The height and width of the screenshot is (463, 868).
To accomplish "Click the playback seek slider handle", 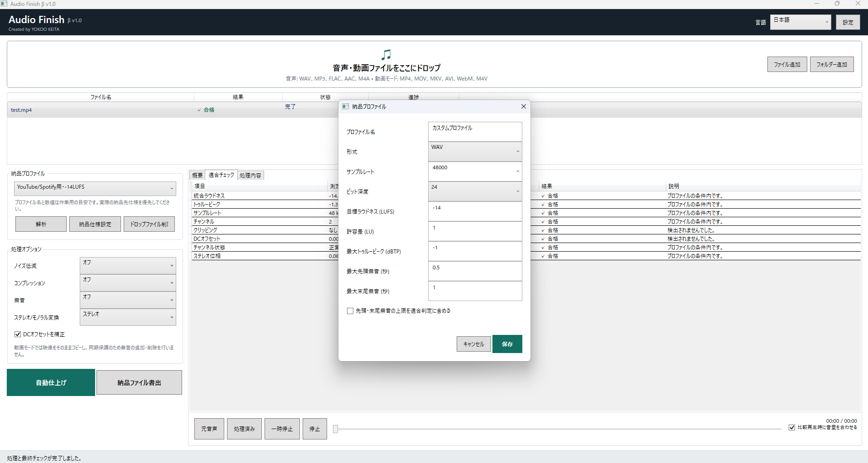I will [x=335, y=429].
